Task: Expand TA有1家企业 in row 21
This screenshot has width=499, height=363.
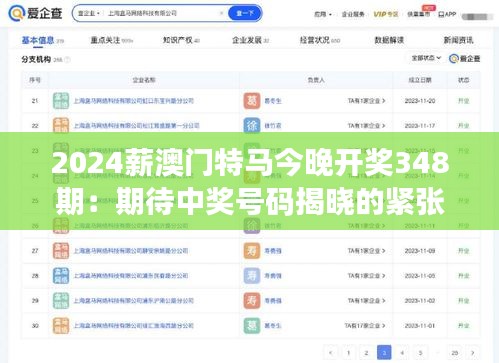Action: (x=367, y=101)
